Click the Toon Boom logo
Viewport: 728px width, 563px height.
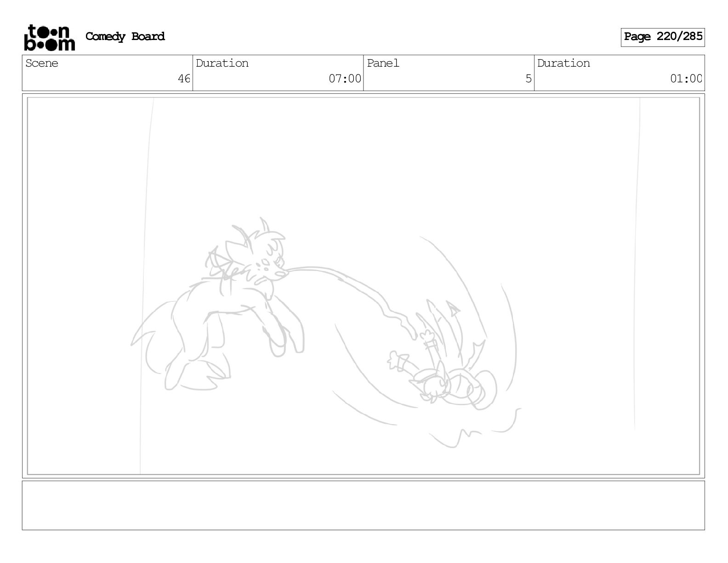point(49,37)
